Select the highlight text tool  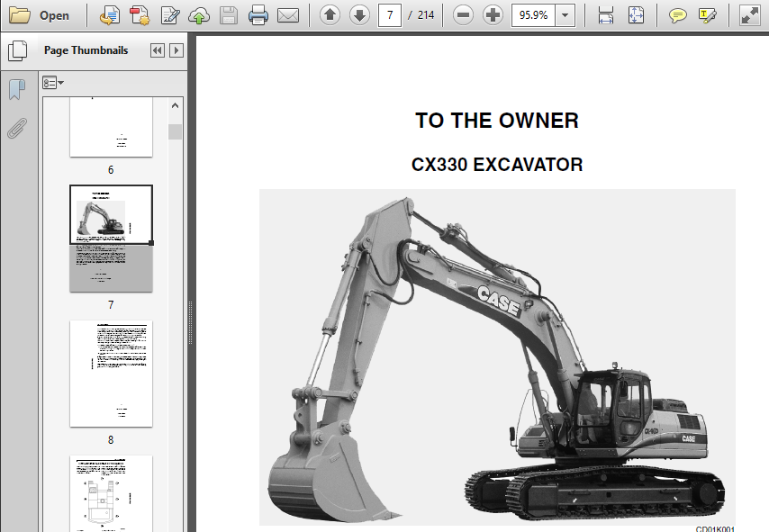(x=707, y=15)
